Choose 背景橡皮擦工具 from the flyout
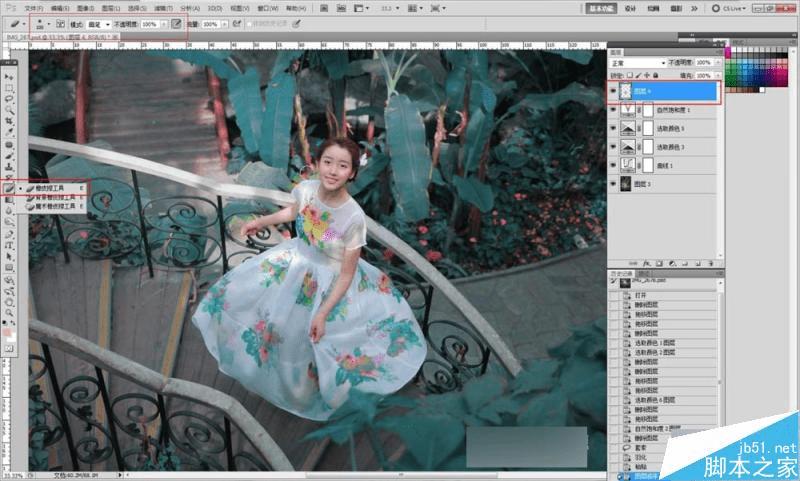The width and height of the screenshot is (800, 481). tap(57, 197)
